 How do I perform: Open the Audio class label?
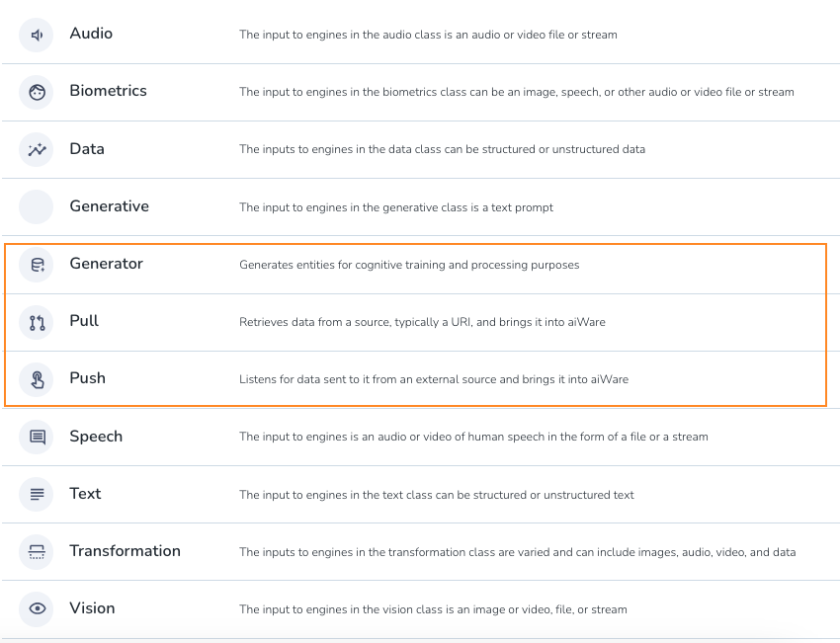click(91, 34)
